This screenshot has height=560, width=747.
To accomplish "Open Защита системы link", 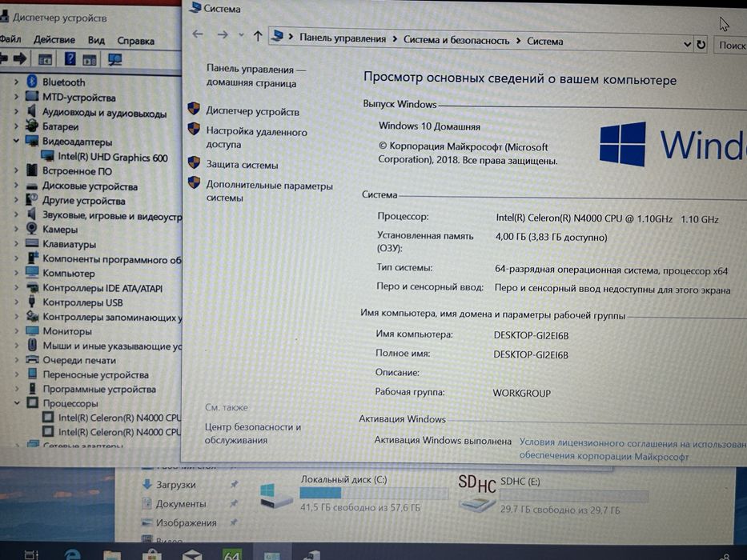I will click(x=242, y=165).
